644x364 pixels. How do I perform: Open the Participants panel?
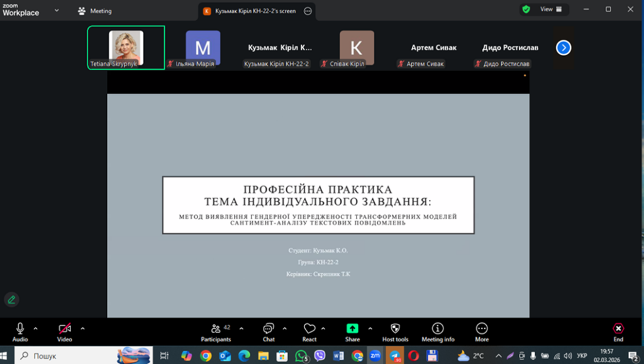click(216, 329)
